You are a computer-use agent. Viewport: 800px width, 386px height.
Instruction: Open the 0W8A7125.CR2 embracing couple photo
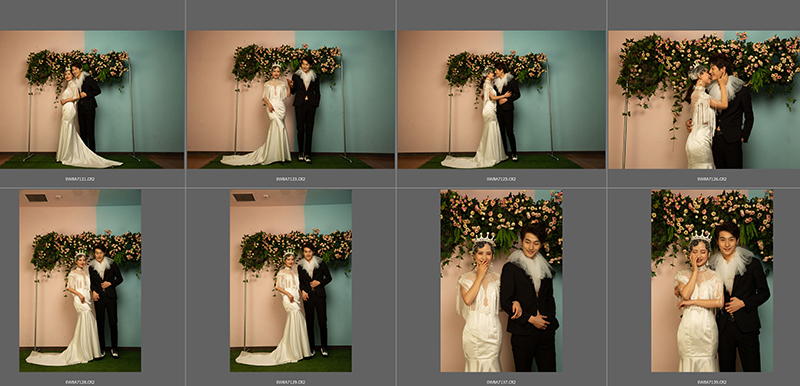[502, 99]
